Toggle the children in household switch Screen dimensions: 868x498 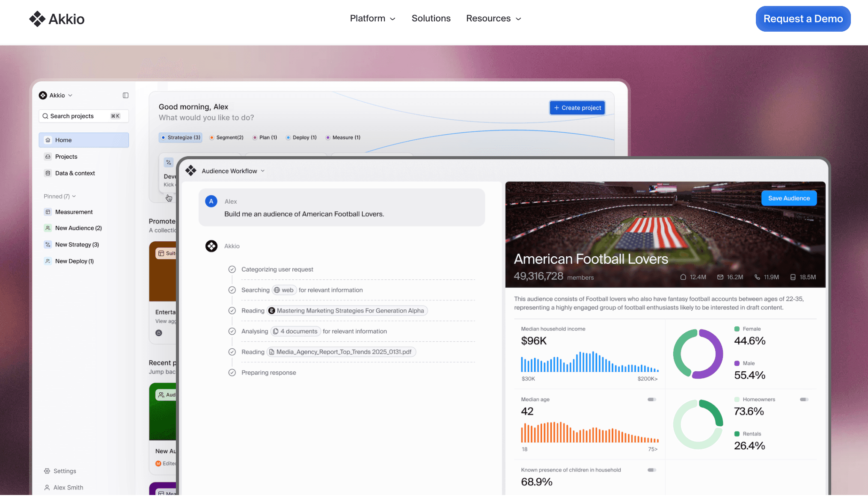(x=651, y=470)
